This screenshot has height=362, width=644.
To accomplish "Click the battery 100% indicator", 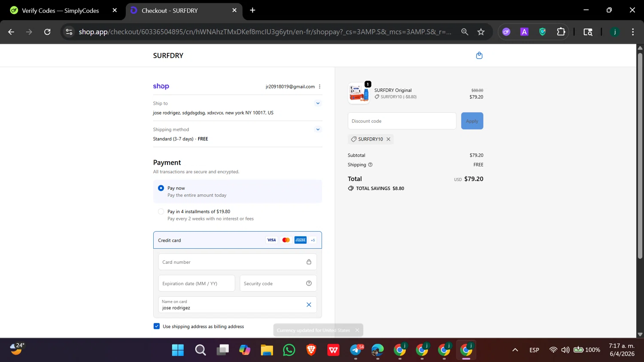I will tap(587, 350).
